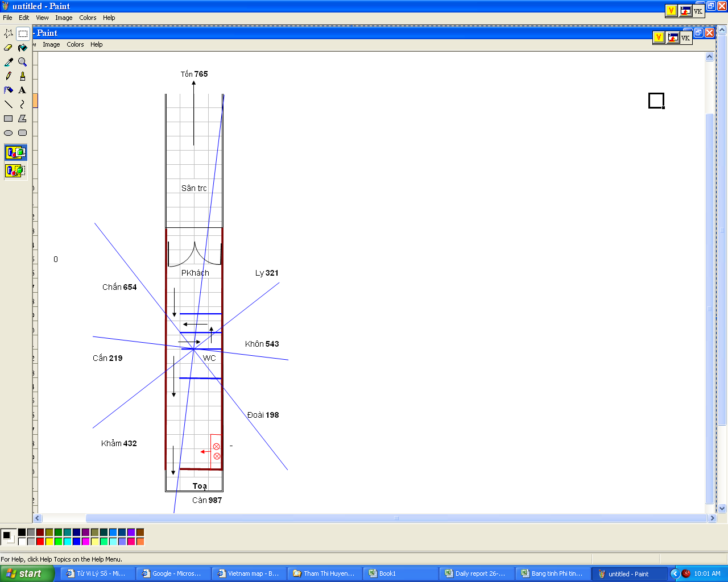Viewport: 728px width, 582px height.
Task: Choose the Rounded Rectangle tool
Action: click(23, 133)
